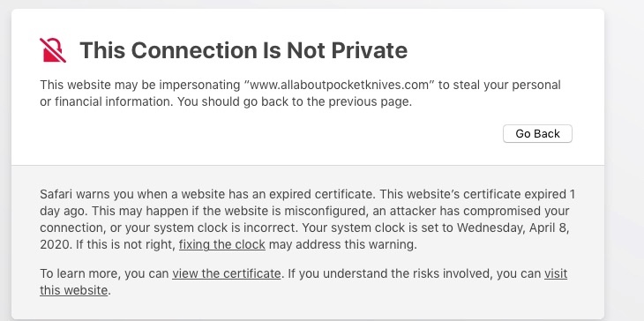644x321 pixels.
Task: Click the horizontal divider between the two sections
Action: [x=308, y=166]
